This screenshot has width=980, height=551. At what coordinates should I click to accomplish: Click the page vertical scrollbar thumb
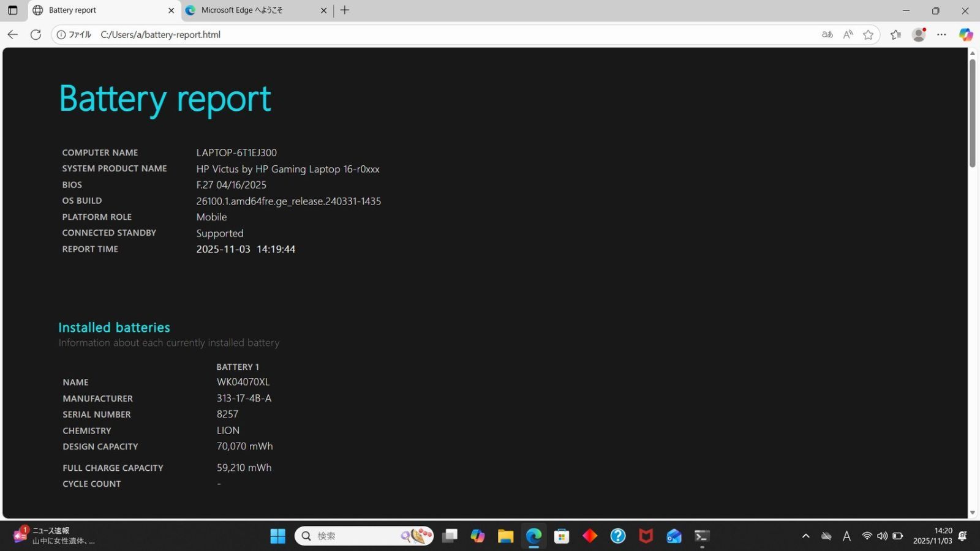tap(972, 113)
